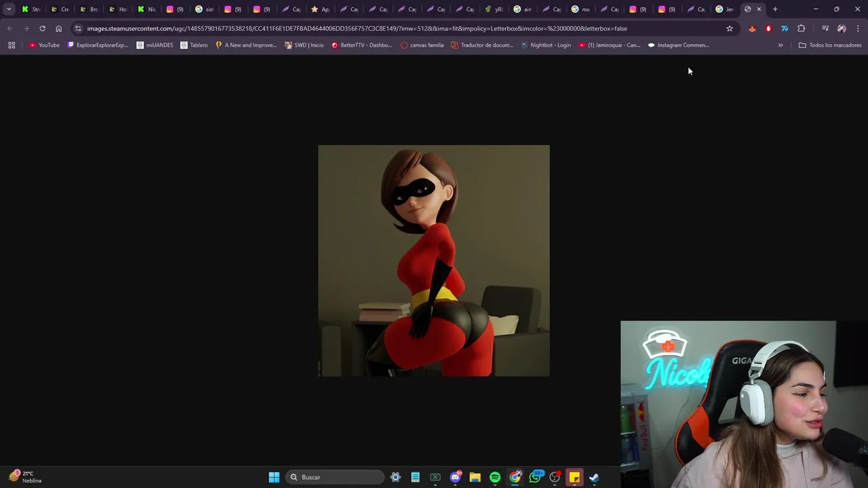The image size is (868, 488).
Task: Switch to the 'sis' Google tab
Action: [x=204, y=9]
